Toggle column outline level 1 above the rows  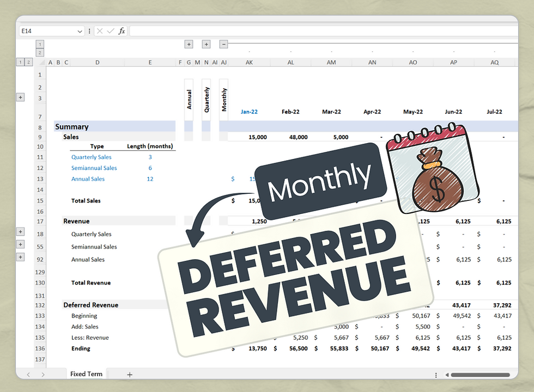point(40,44)
